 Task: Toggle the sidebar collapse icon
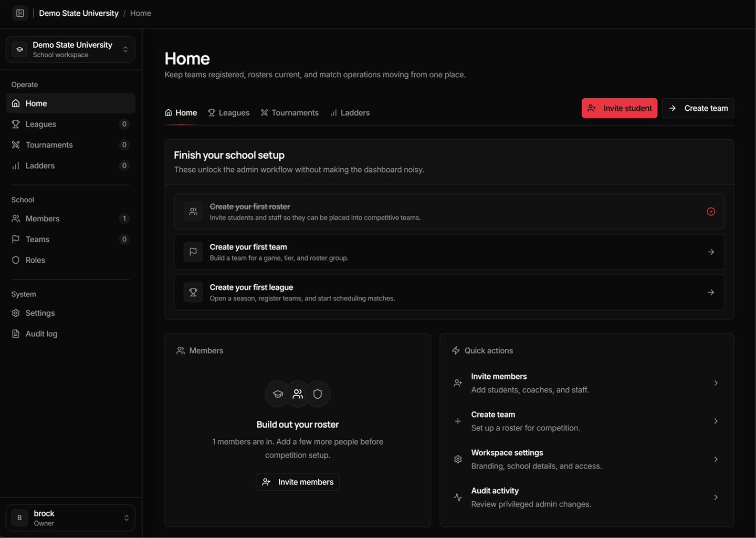coord(20,13)
